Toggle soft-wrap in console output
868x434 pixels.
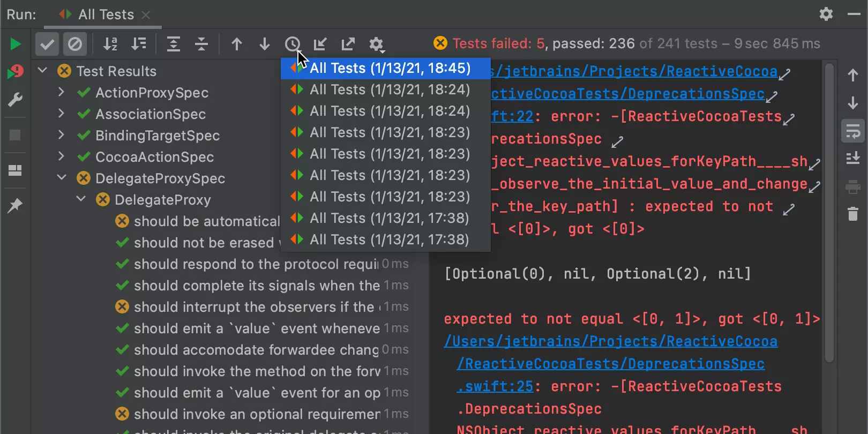coord(853,131)
